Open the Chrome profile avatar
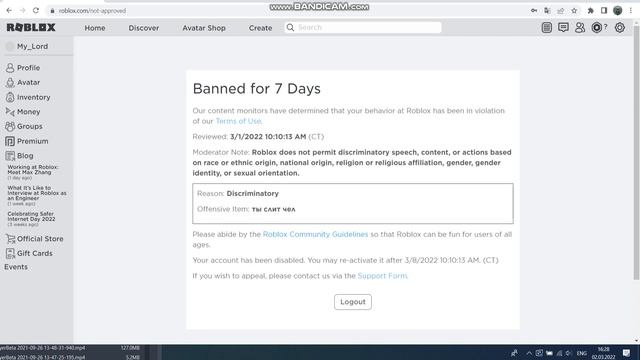This screenshot has height=360, width=640. click(x=618, y=11)
